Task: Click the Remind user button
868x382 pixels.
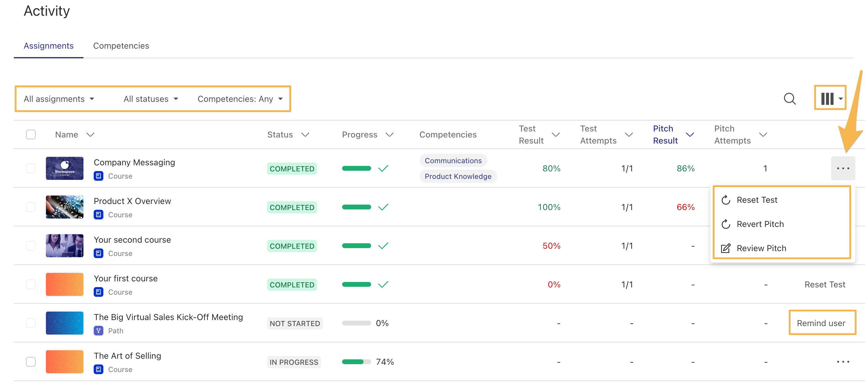Action: (x=821, y=323)
